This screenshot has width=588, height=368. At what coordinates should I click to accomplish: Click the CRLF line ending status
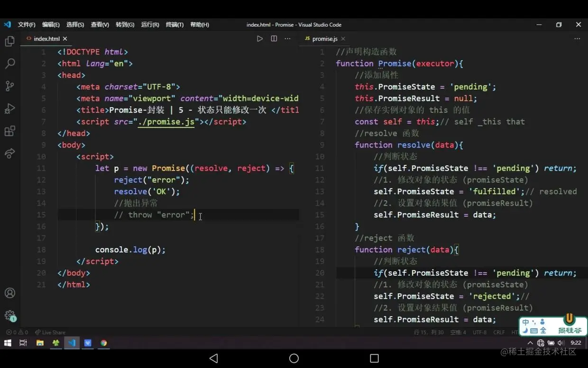coord(499,332)
